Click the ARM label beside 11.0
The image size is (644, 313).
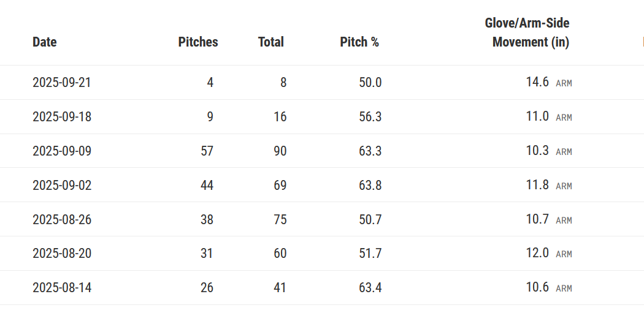[x=564, y=117]
